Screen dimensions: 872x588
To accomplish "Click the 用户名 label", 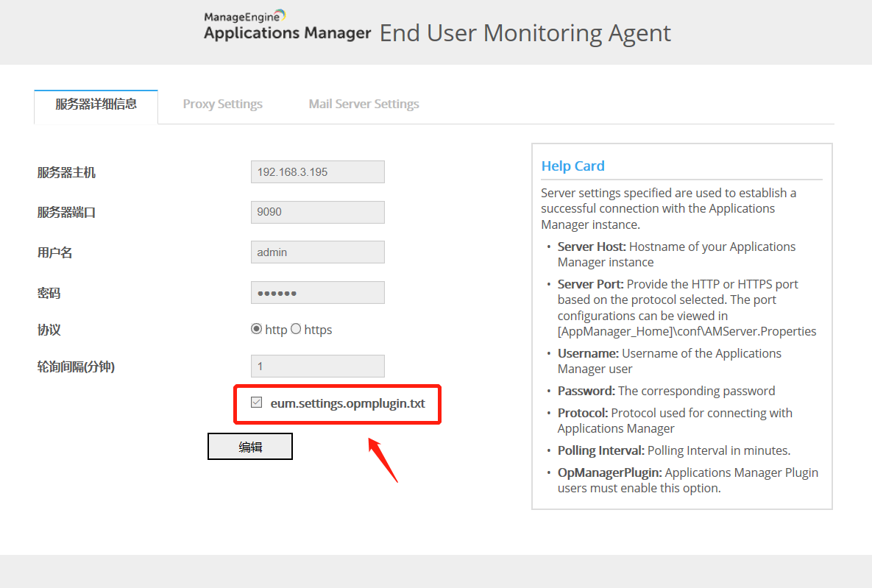I will click(54, 252).
